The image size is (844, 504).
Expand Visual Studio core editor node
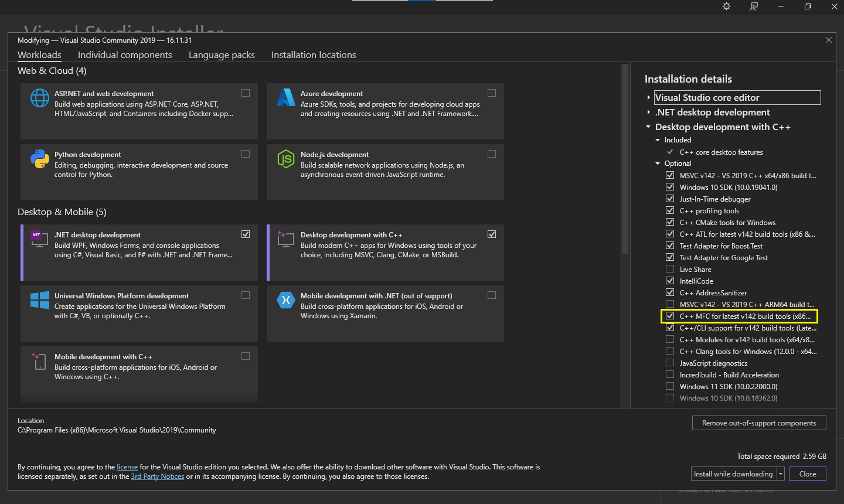pyautogui.click(x=648, y=98)
